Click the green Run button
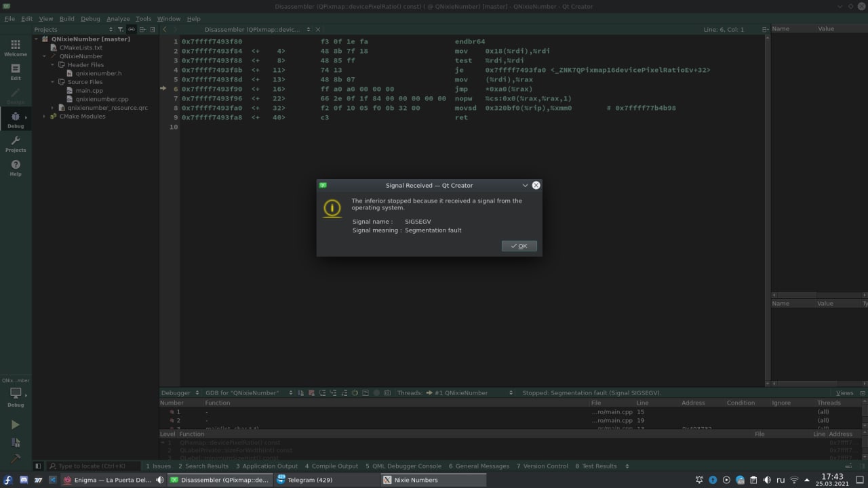The height and width of the screenshot is (488, 868). coord(16,425)
